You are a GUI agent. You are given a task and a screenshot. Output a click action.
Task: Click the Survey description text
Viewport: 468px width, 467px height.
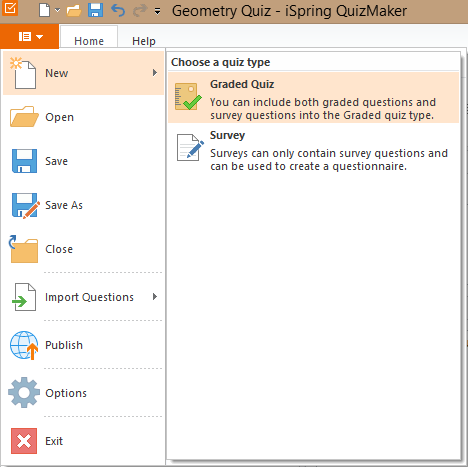329,160
